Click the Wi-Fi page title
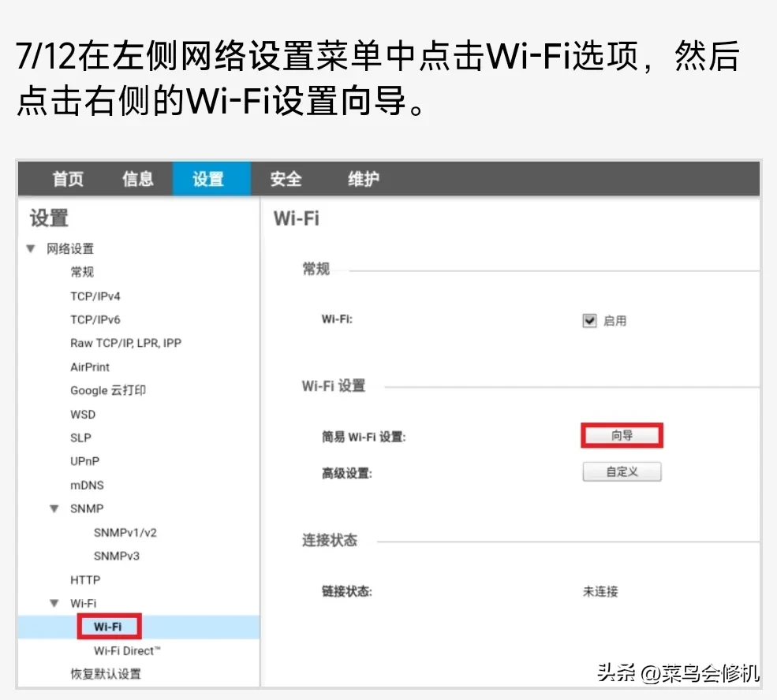 click(297, 218)
